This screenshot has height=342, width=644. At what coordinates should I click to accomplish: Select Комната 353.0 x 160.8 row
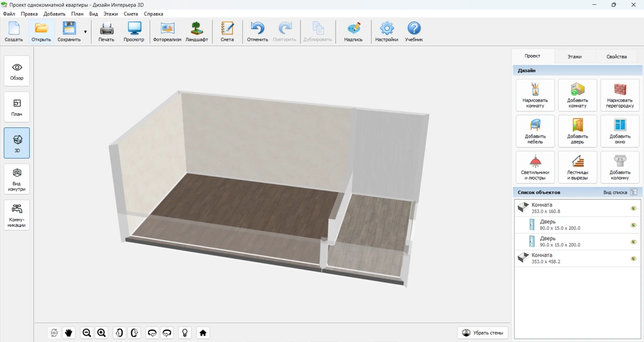(577, 208)
